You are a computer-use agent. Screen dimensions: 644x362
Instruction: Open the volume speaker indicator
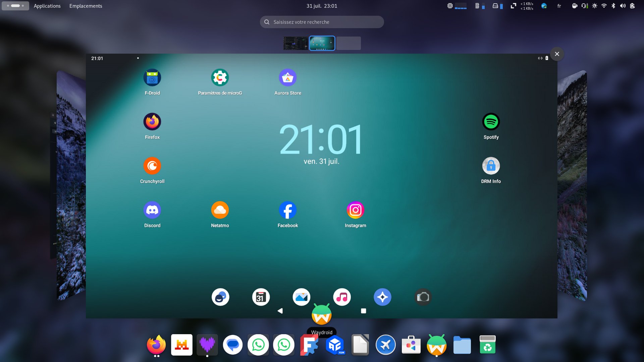click(x=623, y=6)
